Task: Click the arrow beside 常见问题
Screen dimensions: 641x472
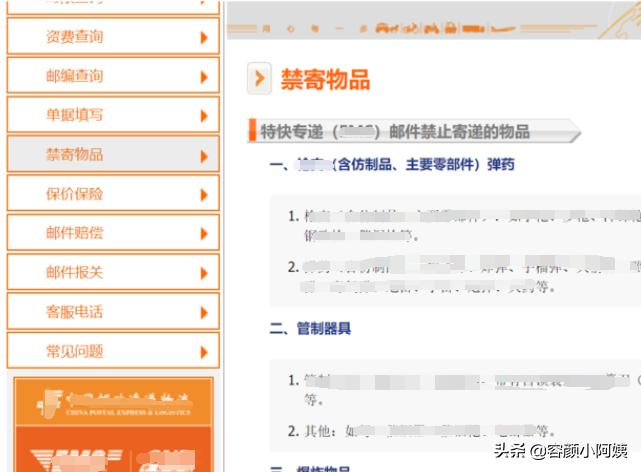Action: tap(204, 352)
